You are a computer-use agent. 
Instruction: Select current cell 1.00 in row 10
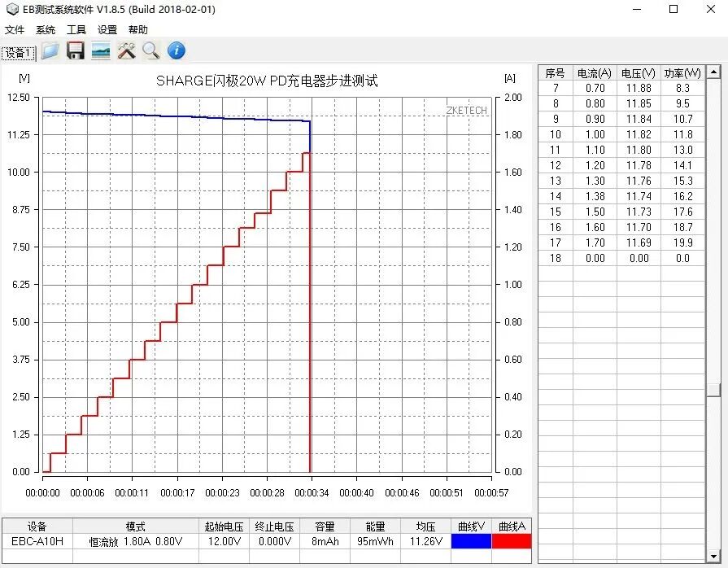[x=595, y=135]
